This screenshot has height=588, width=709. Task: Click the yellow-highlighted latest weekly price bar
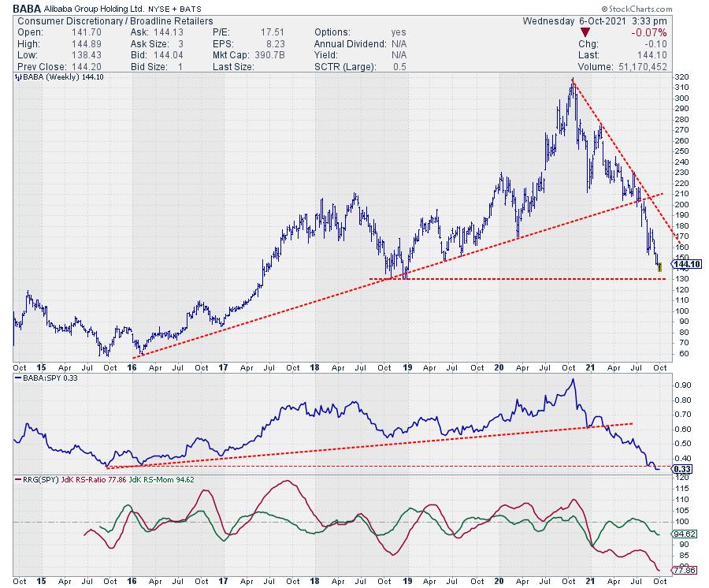coord(659,267)
